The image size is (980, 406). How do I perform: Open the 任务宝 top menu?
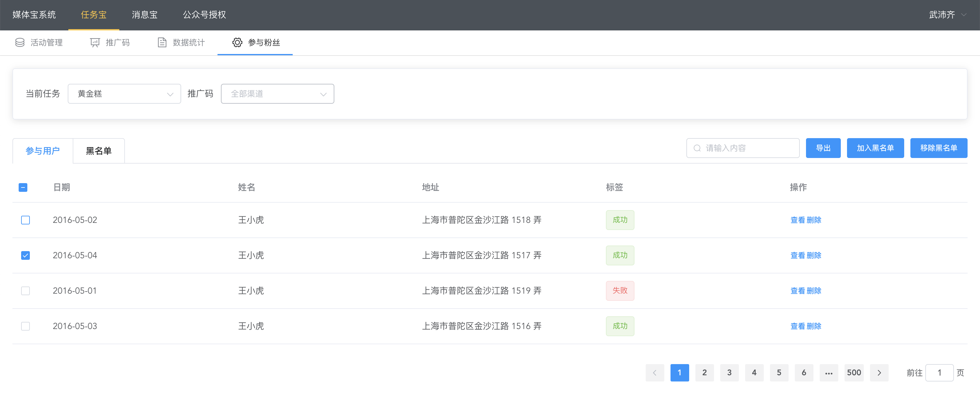point(94,15)
